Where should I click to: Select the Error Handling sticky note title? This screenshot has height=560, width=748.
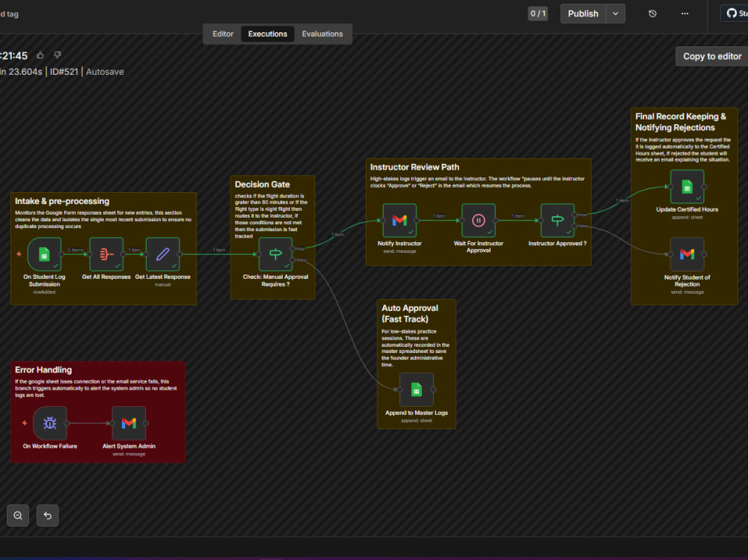pyautogui.click(x=43, y=369)
